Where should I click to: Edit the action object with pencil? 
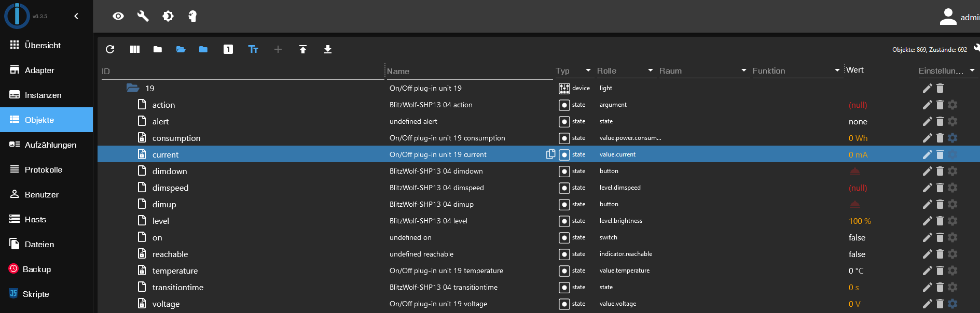click(928, 105)
